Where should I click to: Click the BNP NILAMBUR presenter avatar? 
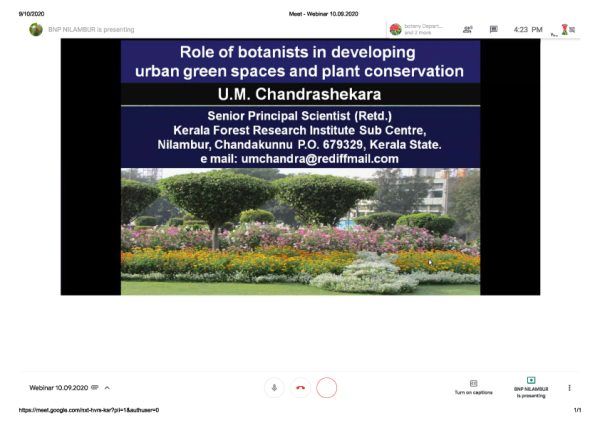(36, 30)
